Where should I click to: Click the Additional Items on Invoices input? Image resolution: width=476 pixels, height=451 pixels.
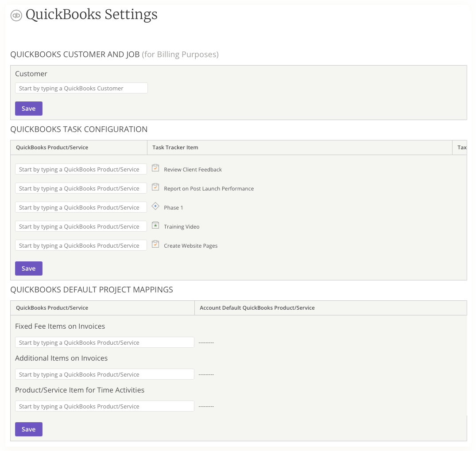coord(104,374)
